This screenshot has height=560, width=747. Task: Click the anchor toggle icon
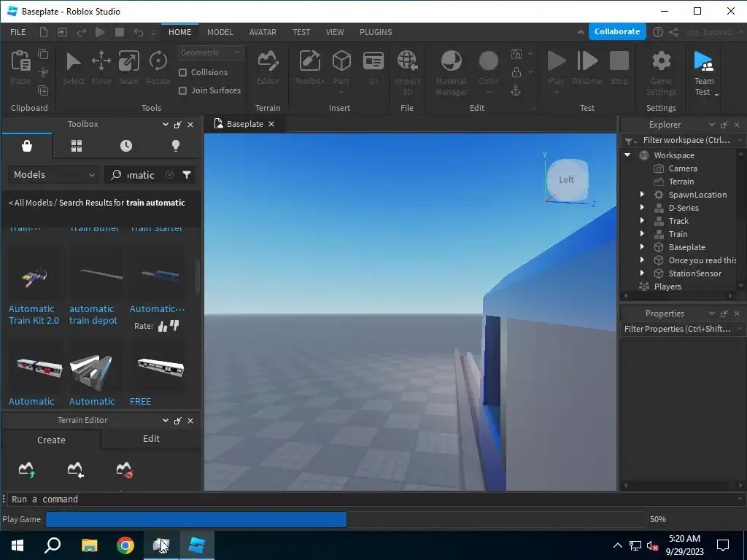tap(516, 90)
